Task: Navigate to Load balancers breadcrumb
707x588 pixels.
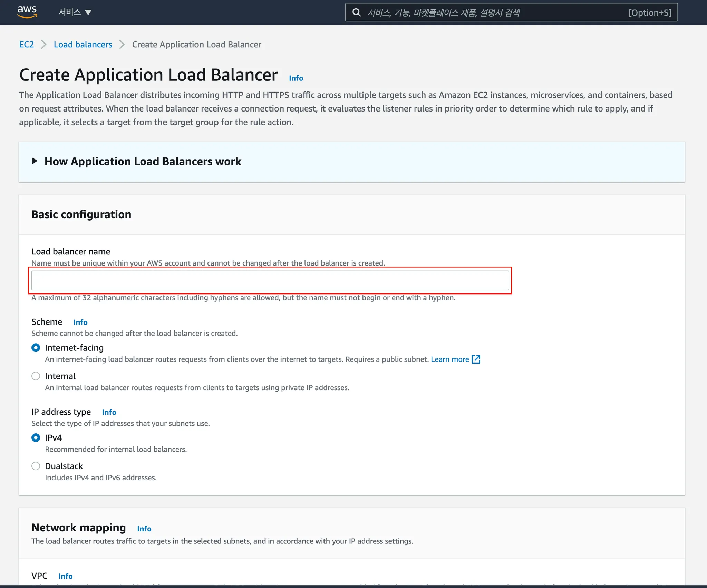Action: pyautogui.click(x=83, y=45)
